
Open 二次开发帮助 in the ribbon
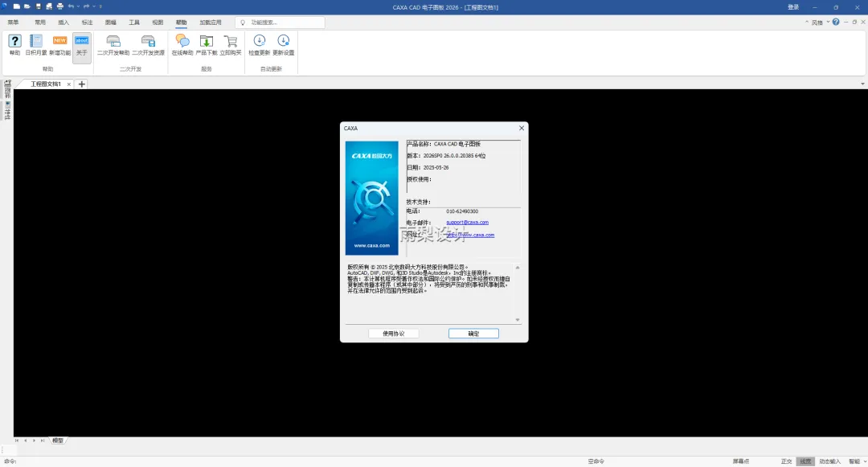113,45
